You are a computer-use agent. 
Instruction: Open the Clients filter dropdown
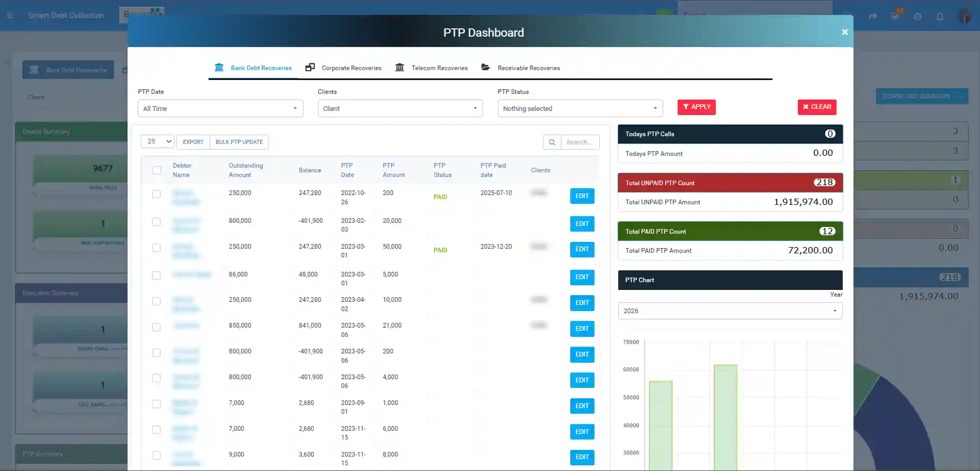coord(400,108)
